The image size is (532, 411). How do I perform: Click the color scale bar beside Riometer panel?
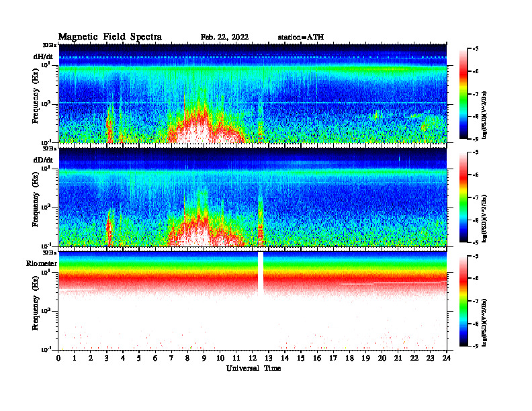click(x=463, y=301)
